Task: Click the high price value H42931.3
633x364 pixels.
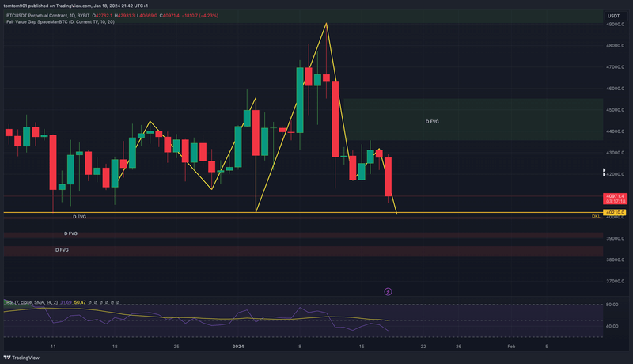Action: (124, 16)
